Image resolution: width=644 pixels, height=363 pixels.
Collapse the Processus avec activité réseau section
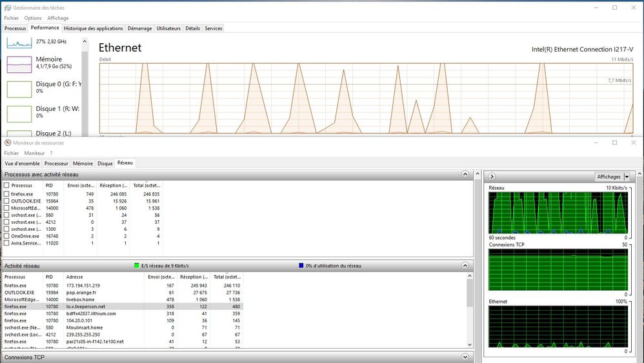[465, 175]
